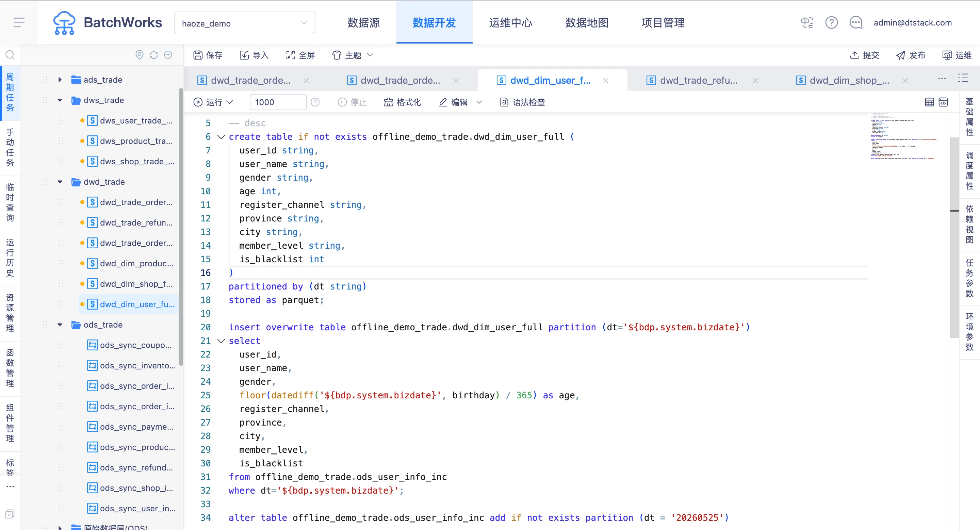
Task: Add a new task with plus icon
Action: (x=168, y=55)
